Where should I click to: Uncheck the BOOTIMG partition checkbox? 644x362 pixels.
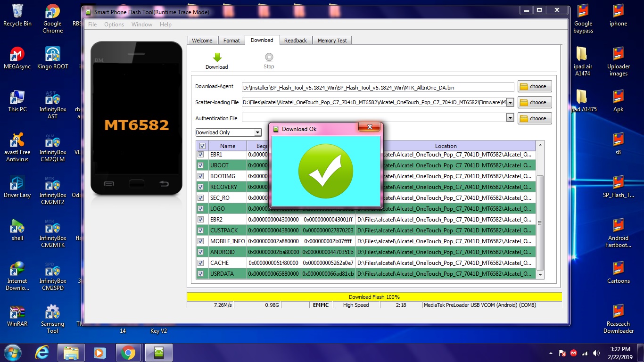(x=201, y=176)
